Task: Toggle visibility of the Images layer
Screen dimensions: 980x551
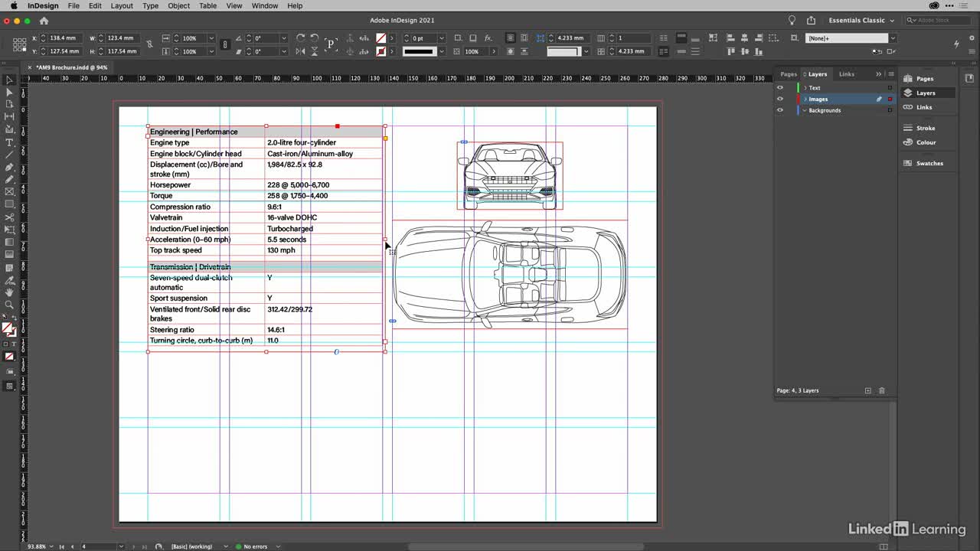Action: pyautogui.click(x=780, y=99)
